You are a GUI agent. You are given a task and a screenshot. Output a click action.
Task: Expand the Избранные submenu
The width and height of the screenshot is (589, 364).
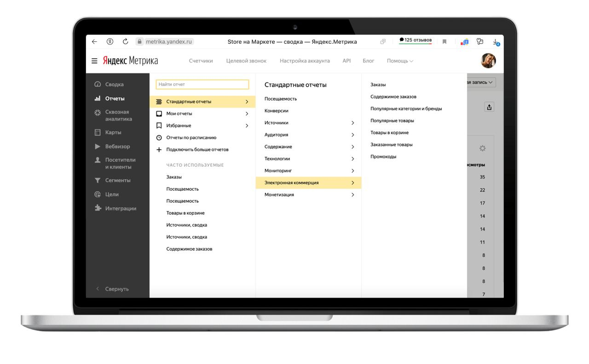tap(202, 125)
